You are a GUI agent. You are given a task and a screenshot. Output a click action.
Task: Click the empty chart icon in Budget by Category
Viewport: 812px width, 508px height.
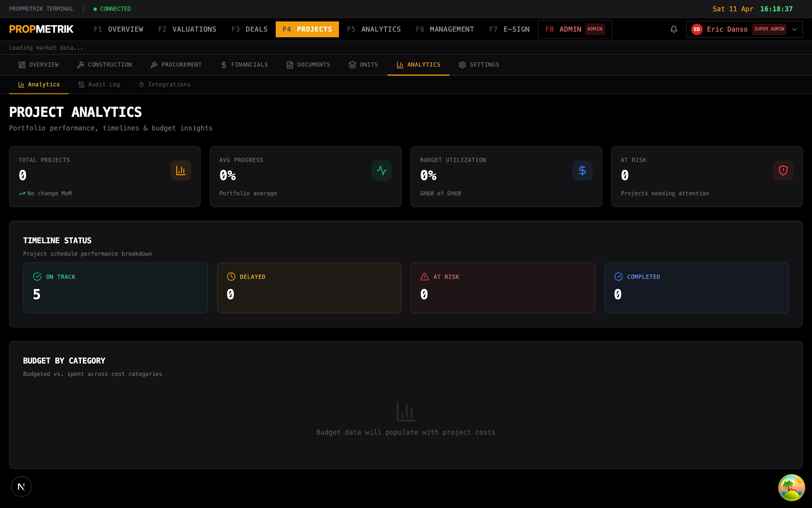406,412
